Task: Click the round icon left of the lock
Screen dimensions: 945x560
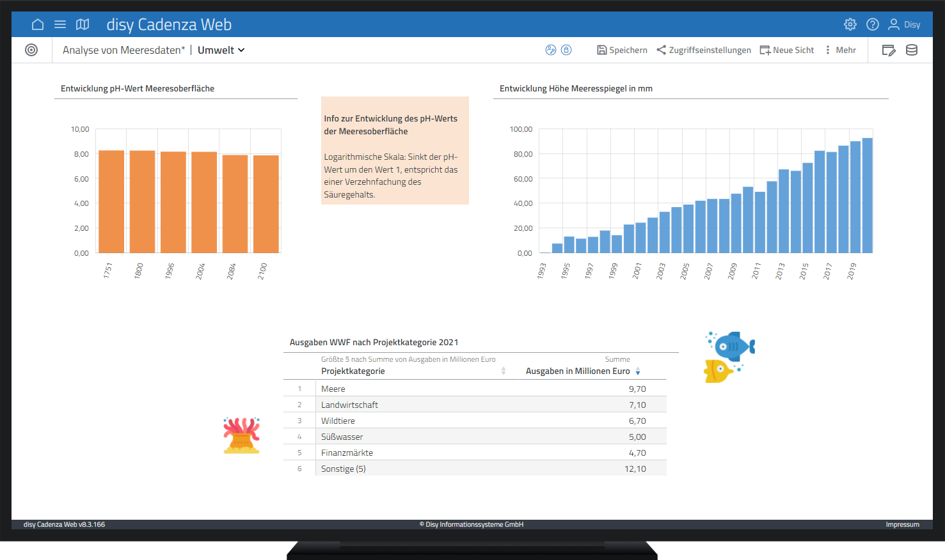Action: click(550, 50)
